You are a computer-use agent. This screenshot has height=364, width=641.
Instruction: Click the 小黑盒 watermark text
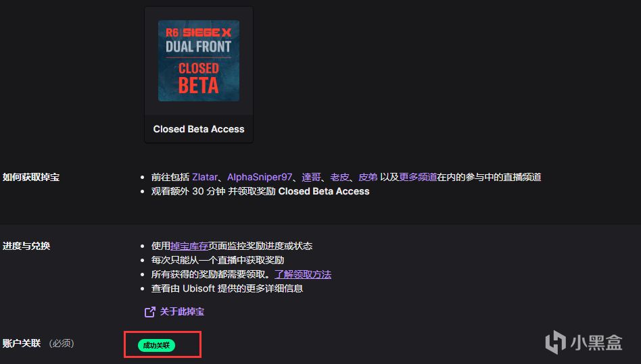tap(596, 342)
